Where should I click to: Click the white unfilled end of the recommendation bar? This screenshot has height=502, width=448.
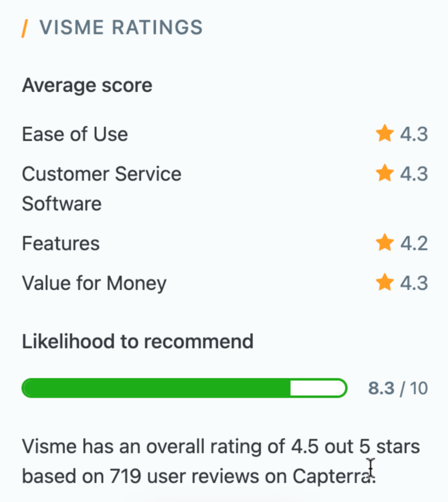click(318, 388)
